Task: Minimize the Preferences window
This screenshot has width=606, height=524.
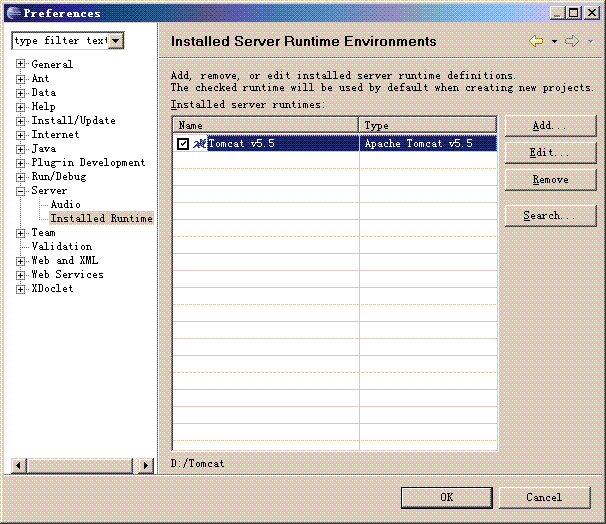Action: (x=557, y=13)
